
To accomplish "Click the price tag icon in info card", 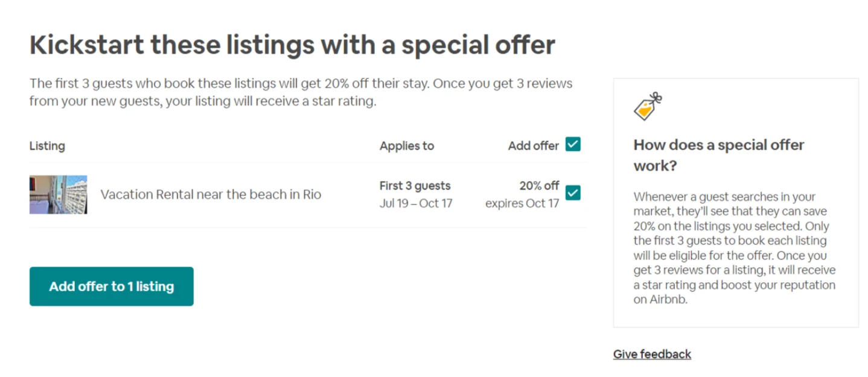I will [647, 107].
